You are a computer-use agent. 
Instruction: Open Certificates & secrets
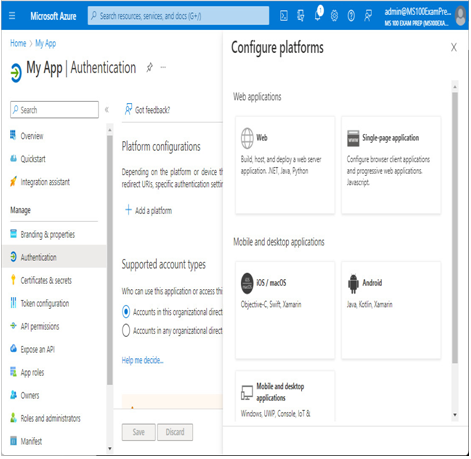pyautogui.click(x=46, y=281)
